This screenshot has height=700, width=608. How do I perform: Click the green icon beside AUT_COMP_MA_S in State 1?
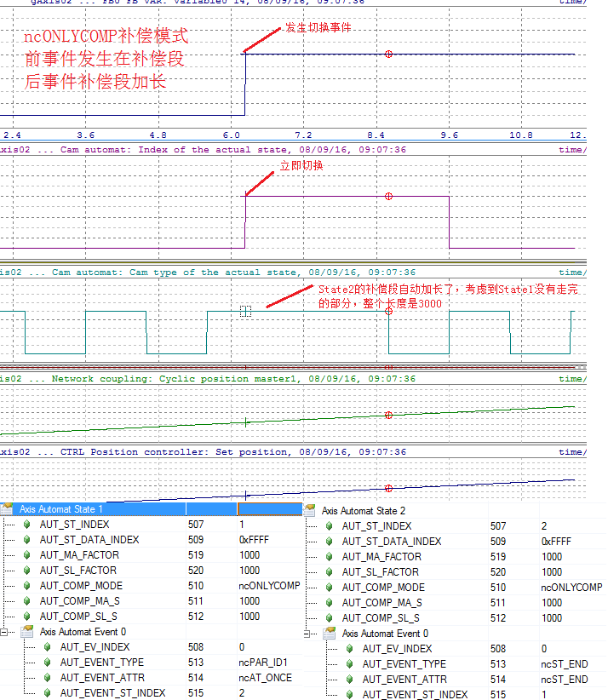click(x=26, y=601)
